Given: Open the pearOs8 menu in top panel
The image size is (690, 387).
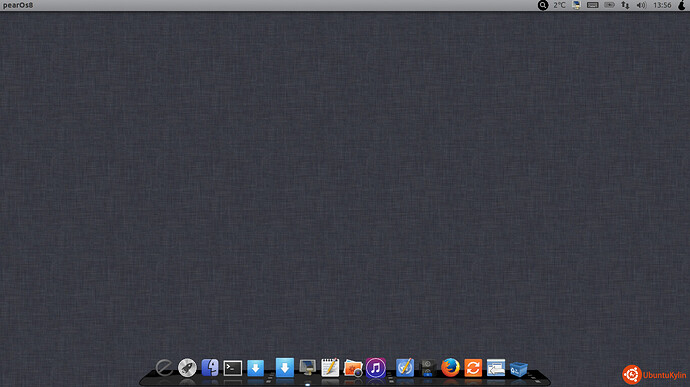Looking at the screenshot, I should tap(18, 5).
